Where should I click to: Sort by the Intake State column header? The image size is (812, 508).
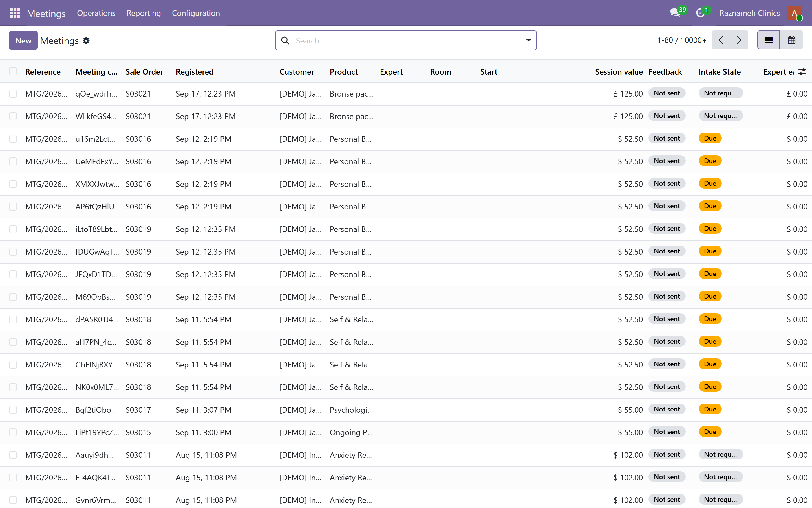(720, 72)
